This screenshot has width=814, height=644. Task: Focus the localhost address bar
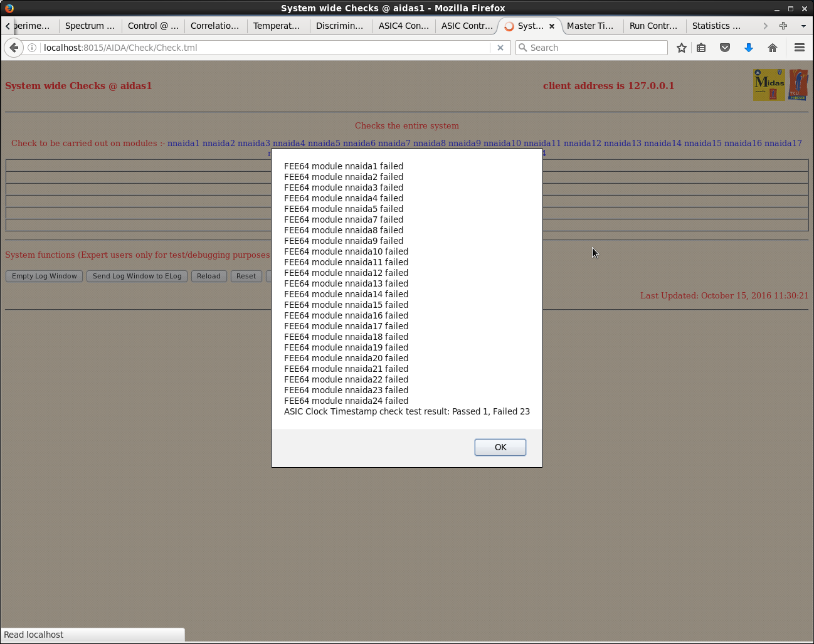(x=263, y=48)
